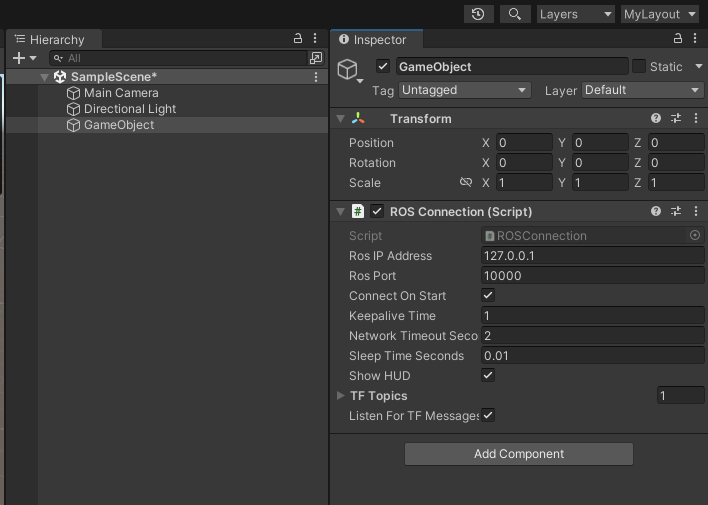This screenshot has width=708, height=505.
Task: Click the Directional Light cube icon
Action: tap(73, 109)
